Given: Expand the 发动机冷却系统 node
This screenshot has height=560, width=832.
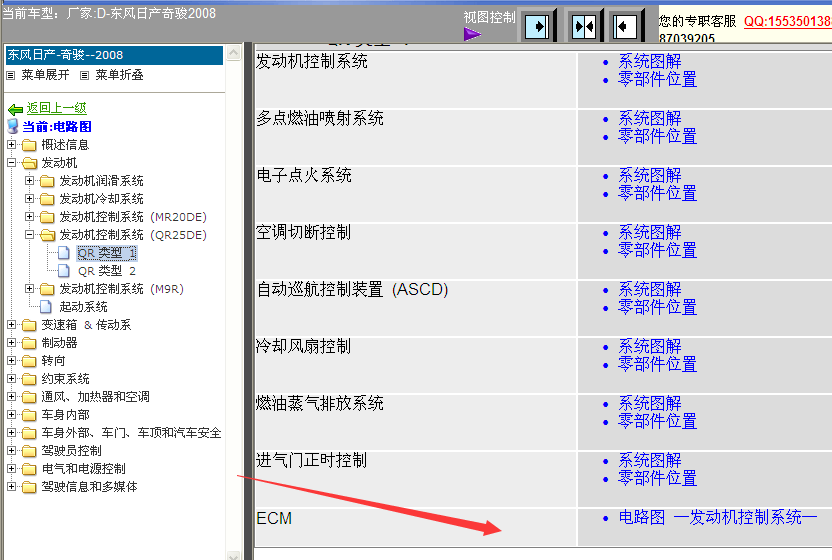Looking at the screenshot, I should pos(29,199).
